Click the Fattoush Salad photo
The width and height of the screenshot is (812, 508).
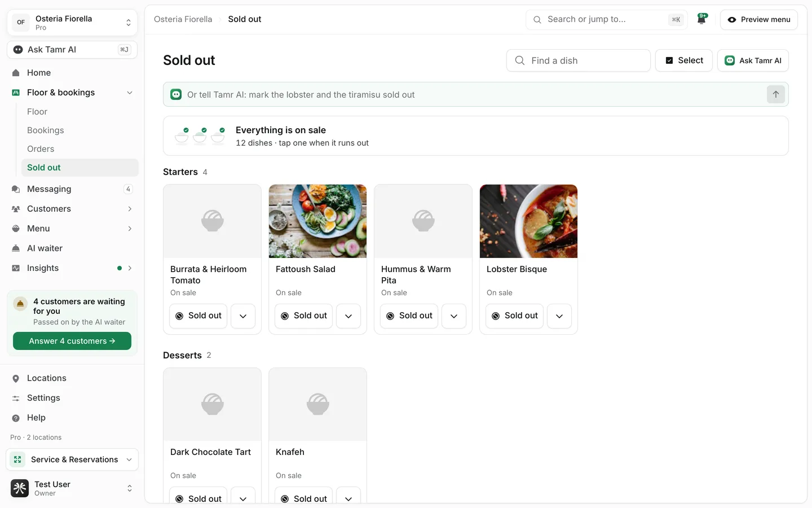(317, 221)
